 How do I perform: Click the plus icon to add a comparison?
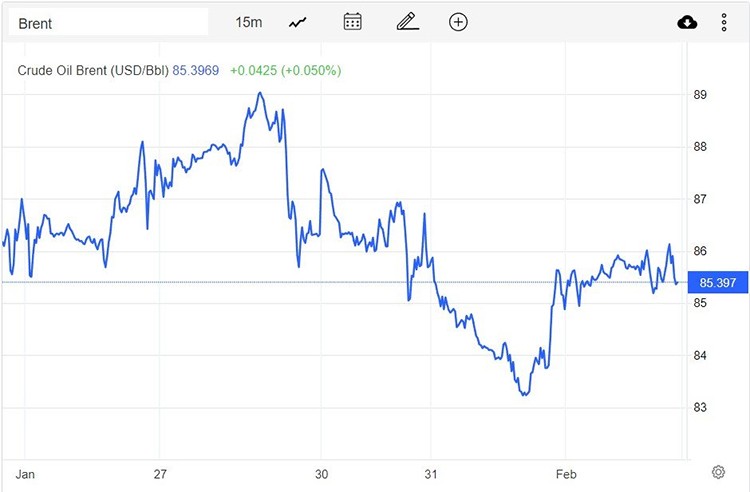click(458, 22)
